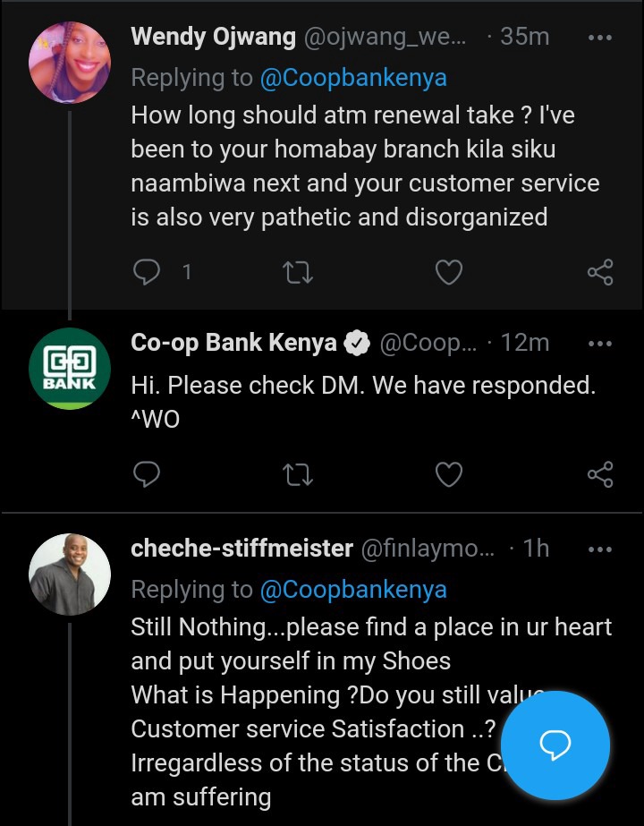Open more options on cheche-stiffmeister's tweet
This screenshot has height=826, width=644.
600,549
